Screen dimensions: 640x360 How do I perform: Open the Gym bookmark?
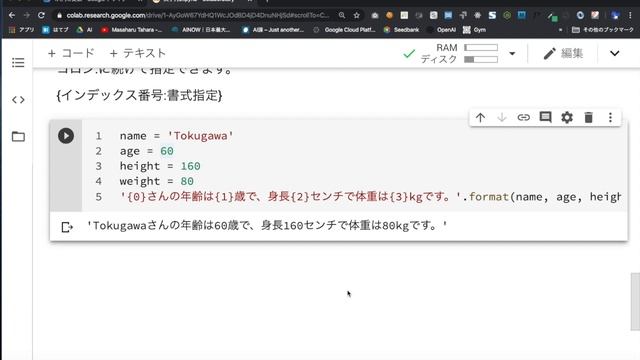click(x=474, y=30)
